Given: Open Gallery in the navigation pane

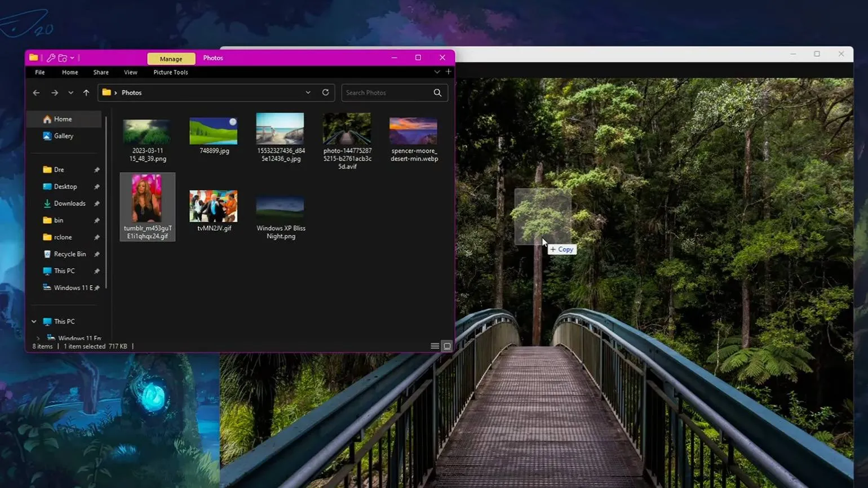Looking at the screenshot, I should click(x=63, y=136).
